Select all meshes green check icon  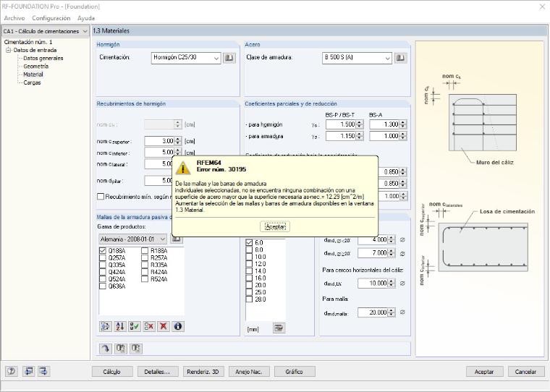[134, 326]
